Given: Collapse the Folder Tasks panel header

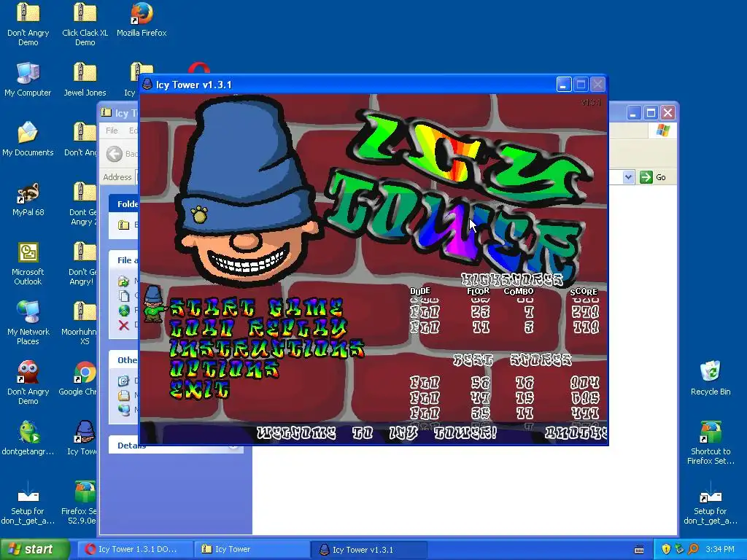Looking at the screenshot, I should (124, 204).
